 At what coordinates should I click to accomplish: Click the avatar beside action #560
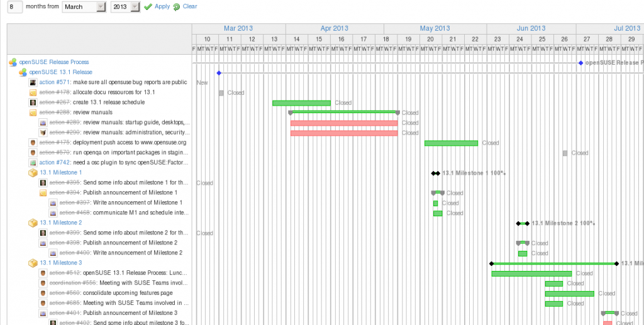pos(43,293)
